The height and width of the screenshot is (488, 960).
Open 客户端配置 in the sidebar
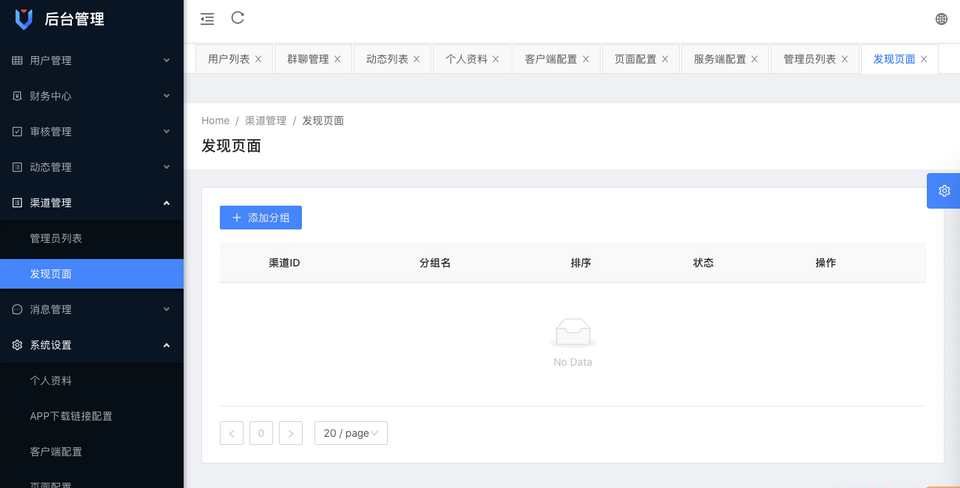(x=92, y=451)
